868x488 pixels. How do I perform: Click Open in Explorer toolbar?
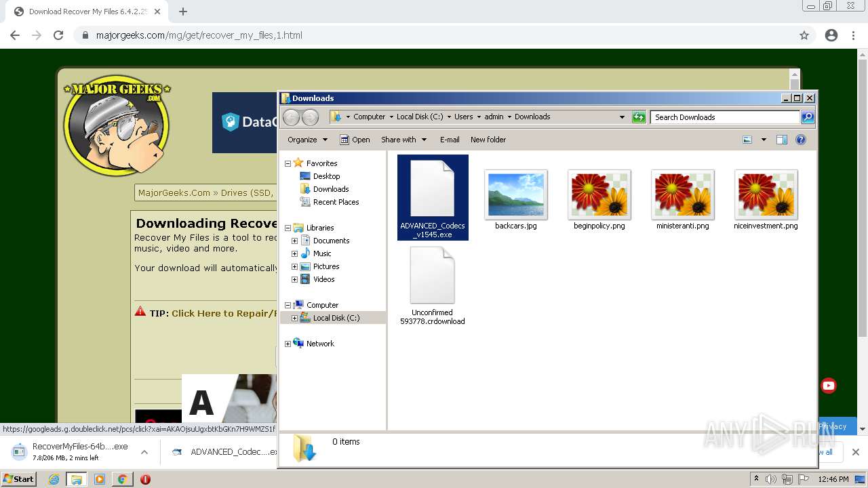(x=355, y=140)
